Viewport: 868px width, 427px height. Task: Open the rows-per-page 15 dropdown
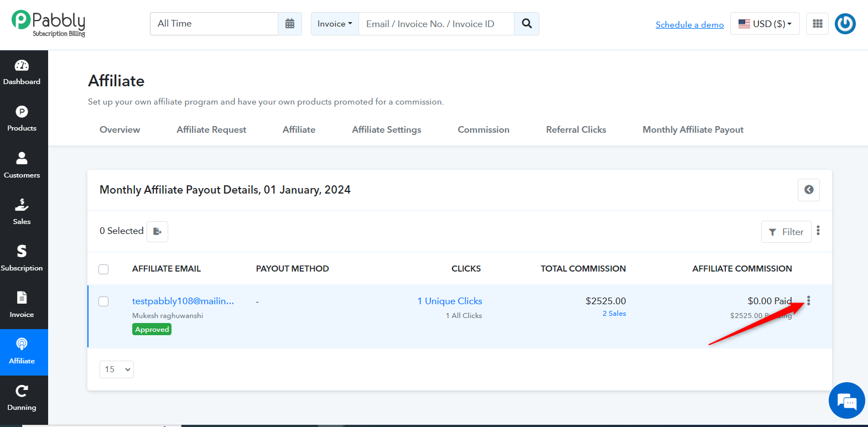click(x=117, y=369)
